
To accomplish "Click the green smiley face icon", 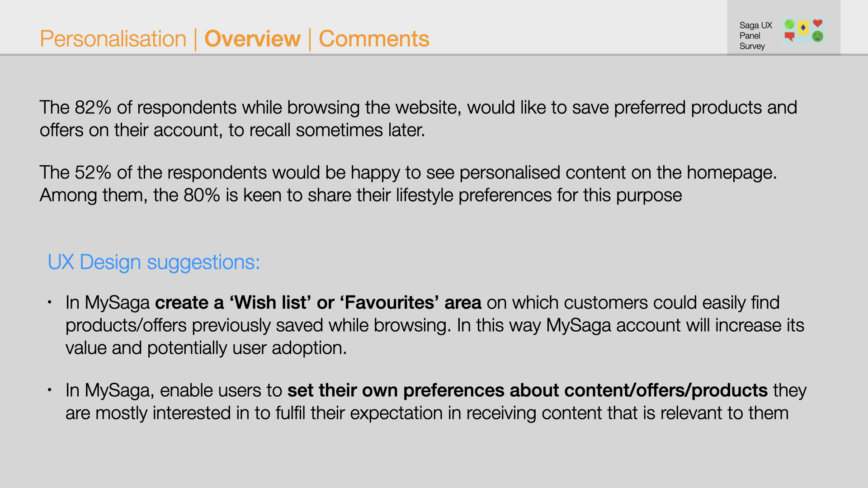I will pyautogui.click(x=817, y=37).
